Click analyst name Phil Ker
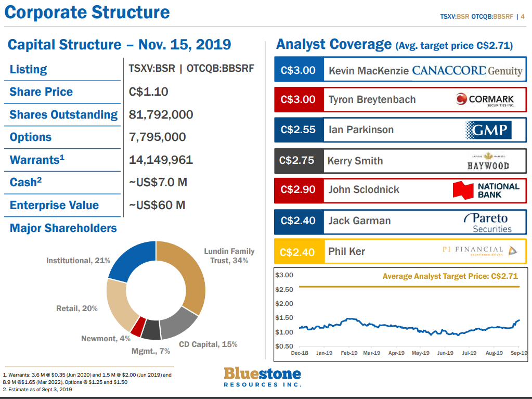 tap(346, 251)
